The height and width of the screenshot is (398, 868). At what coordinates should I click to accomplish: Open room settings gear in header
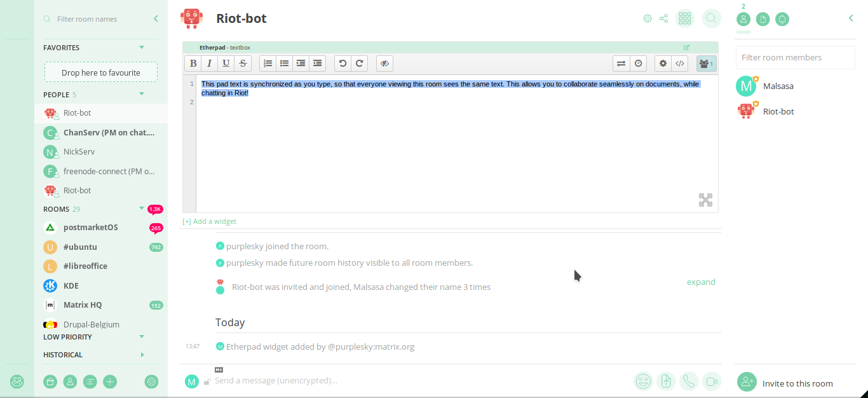pos(648,18)
